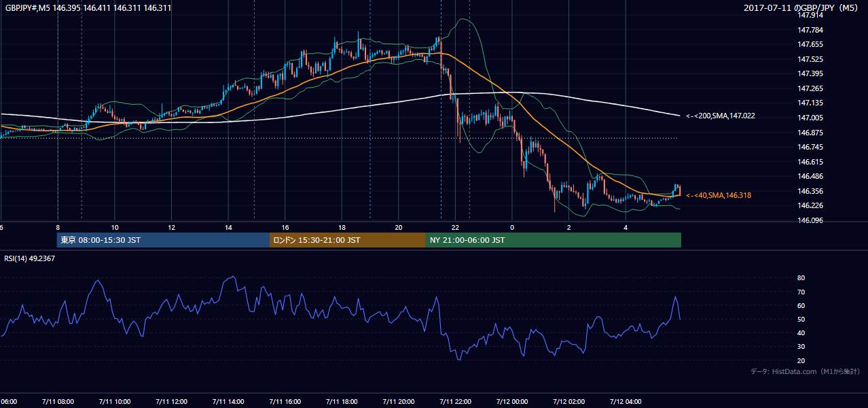Click hour 22 on the candlestick chart axis

coord(455,227)
